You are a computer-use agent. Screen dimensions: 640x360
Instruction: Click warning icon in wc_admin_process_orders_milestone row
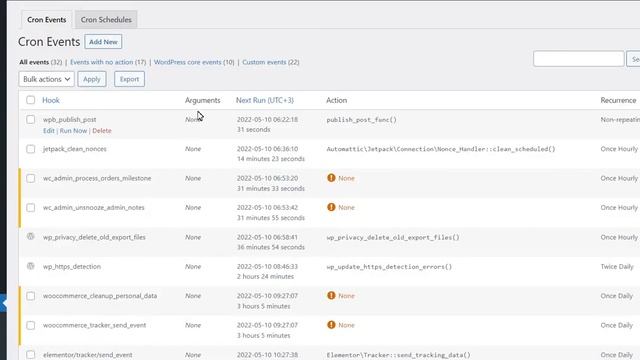[331, 178]
